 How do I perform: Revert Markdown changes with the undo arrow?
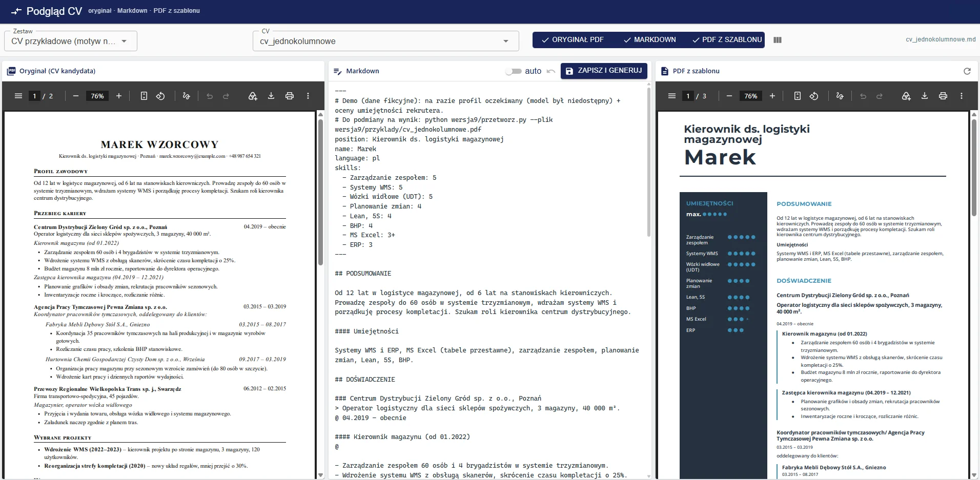pos(551,71)
